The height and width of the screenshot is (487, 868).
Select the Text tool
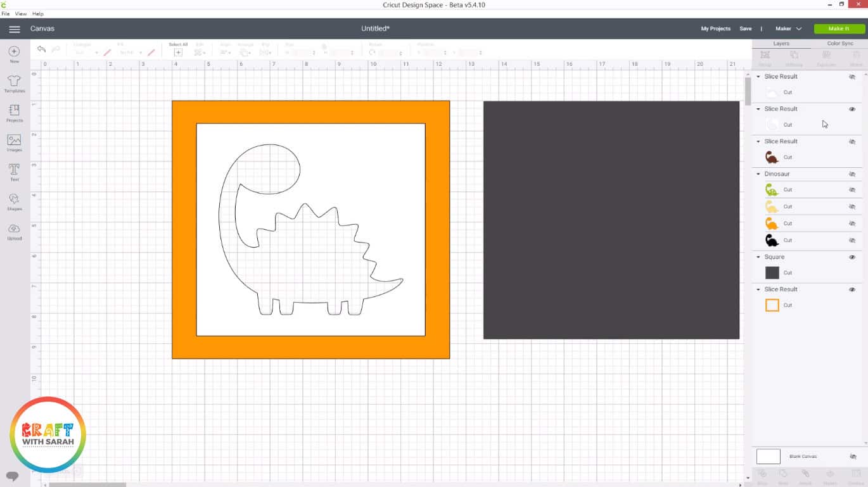(14, 170)
